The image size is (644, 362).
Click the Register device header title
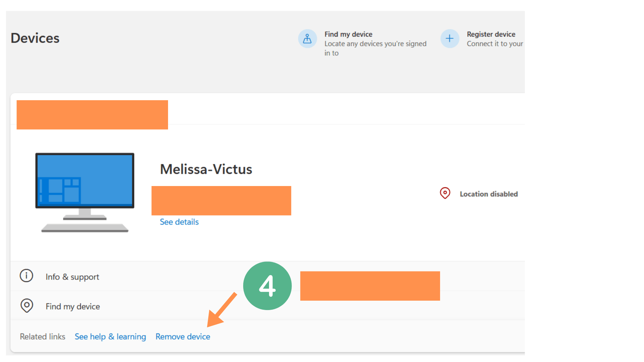click(x=491, y=34)
